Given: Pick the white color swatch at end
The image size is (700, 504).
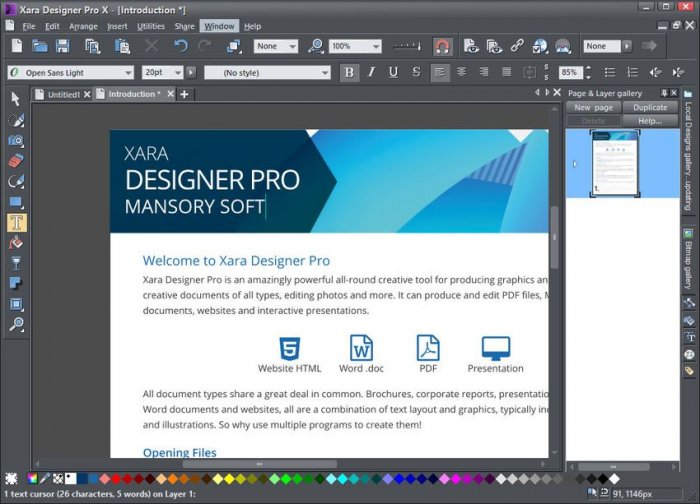Looking at the screenshot, I should pyautogui.click(x=614, y=479).
